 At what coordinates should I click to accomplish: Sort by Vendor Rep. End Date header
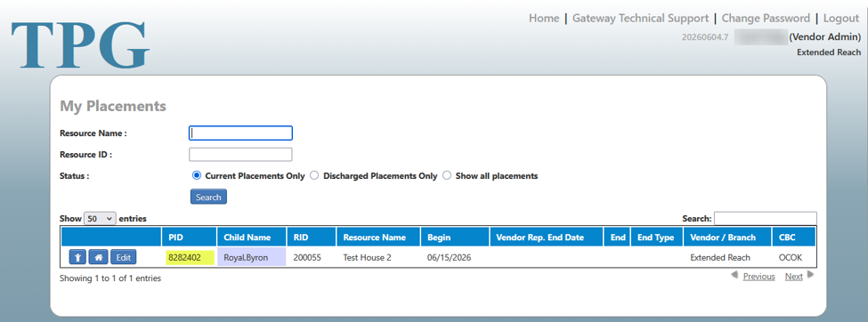pyautogui.click(x=547, y=237)
